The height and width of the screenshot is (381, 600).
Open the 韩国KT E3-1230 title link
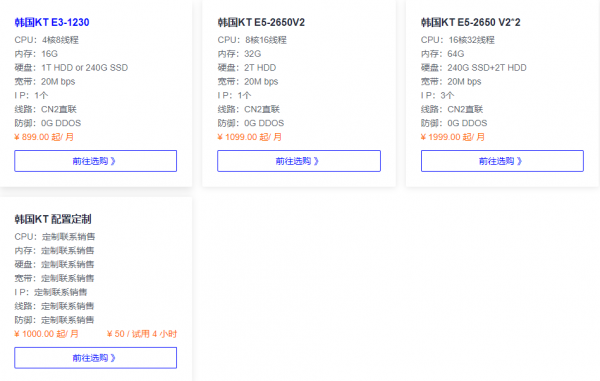(52, 22)
